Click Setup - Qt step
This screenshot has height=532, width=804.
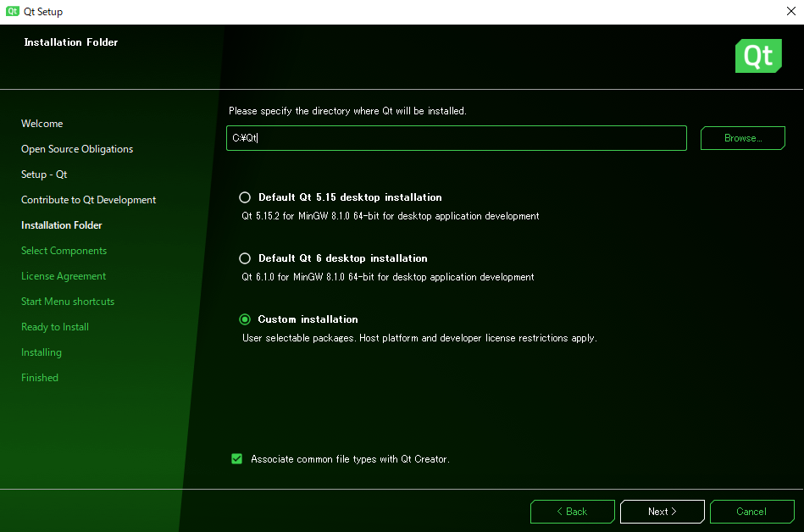[44, 175]
